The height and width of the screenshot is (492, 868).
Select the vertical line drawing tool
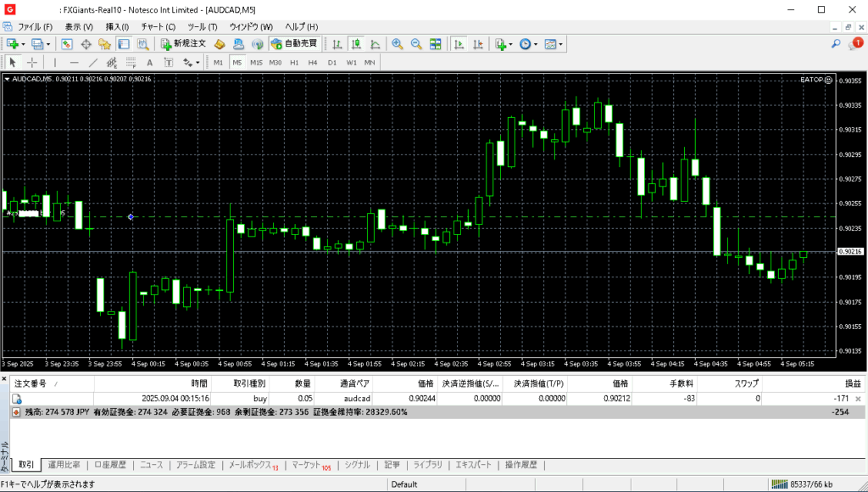[55, 62]
